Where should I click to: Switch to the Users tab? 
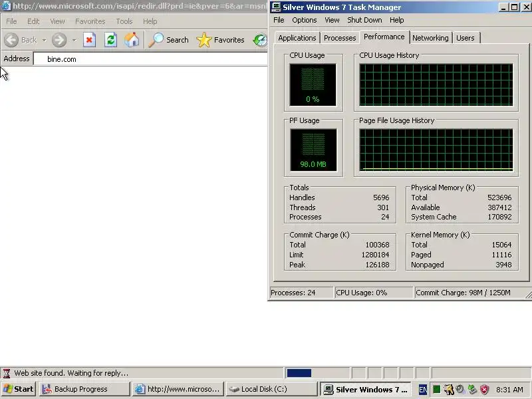465,38
